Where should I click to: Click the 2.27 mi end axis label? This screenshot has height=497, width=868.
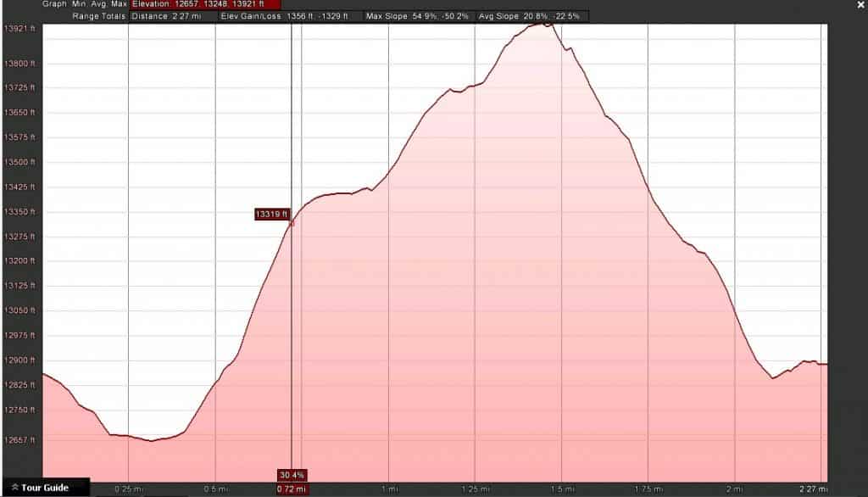tap(815, 489)
